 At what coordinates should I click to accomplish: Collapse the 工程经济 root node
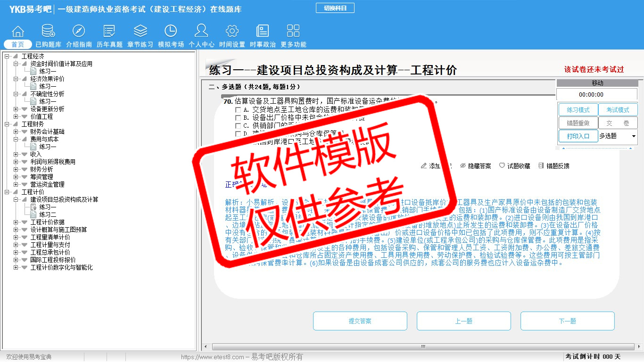[x=7, y=57]
